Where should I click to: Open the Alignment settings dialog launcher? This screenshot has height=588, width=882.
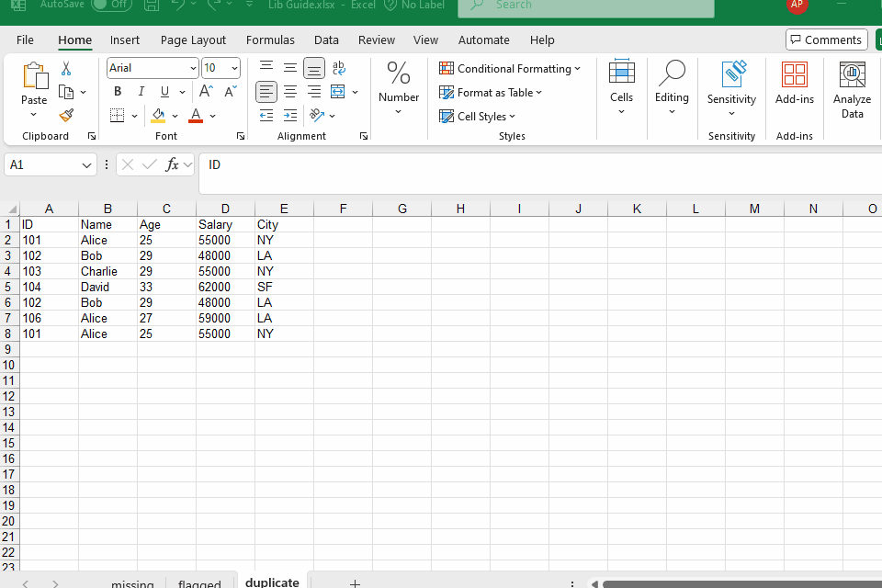[x=364, y=136]
